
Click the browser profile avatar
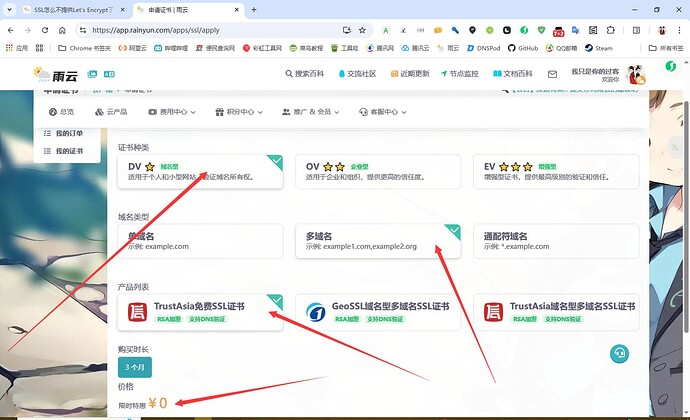[662, 30]
